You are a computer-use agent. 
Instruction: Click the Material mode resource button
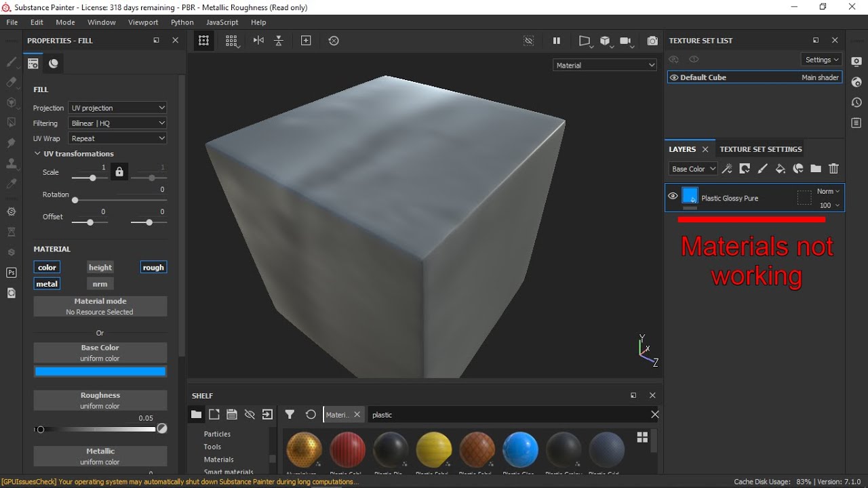[x=100, y=306]
